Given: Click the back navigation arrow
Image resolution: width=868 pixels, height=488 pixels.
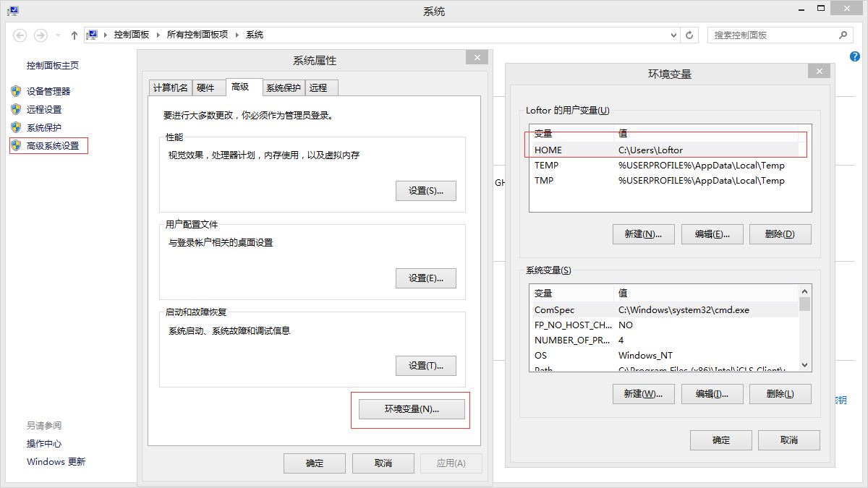Looking at the screenshot, I should 20,34.
